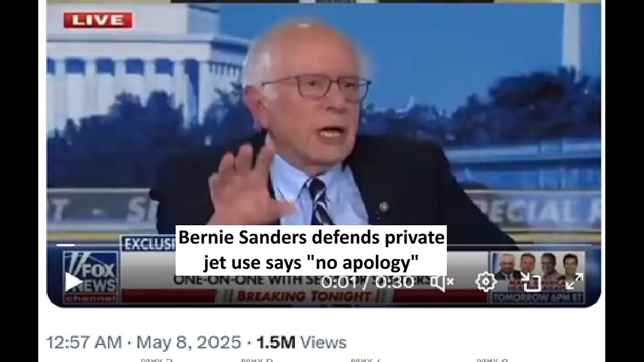Unmute the video with the speaker icon

[x=442, y=283]
